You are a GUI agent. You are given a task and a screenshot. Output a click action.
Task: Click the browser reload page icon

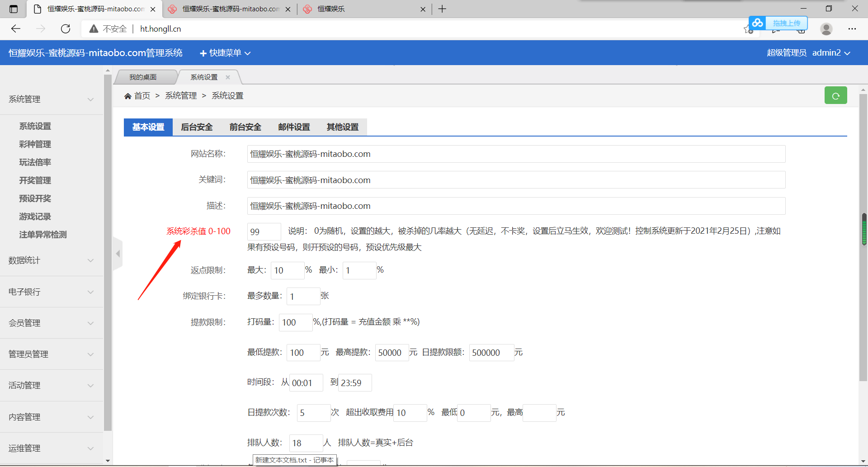point(66,29)
